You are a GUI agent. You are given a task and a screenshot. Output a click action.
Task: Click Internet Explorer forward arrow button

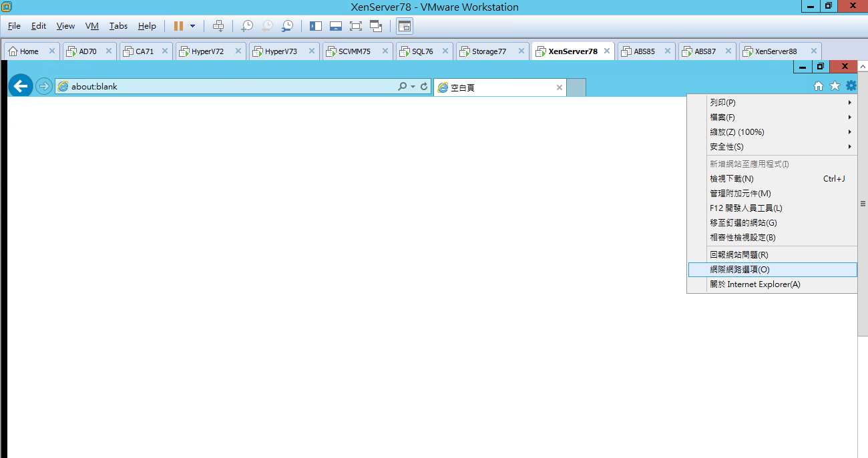[x=44, y=86]
